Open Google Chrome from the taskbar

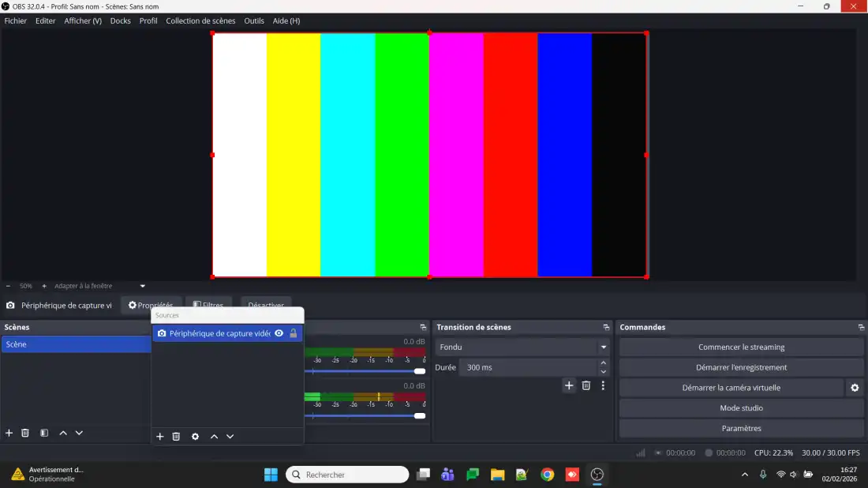pyautogui.click(x=547, y=475)
